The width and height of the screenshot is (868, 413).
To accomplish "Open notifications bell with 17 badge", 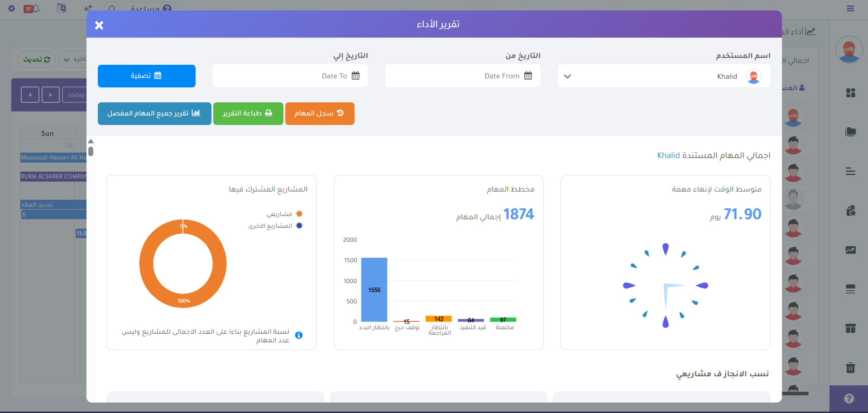I will (32, 9).
